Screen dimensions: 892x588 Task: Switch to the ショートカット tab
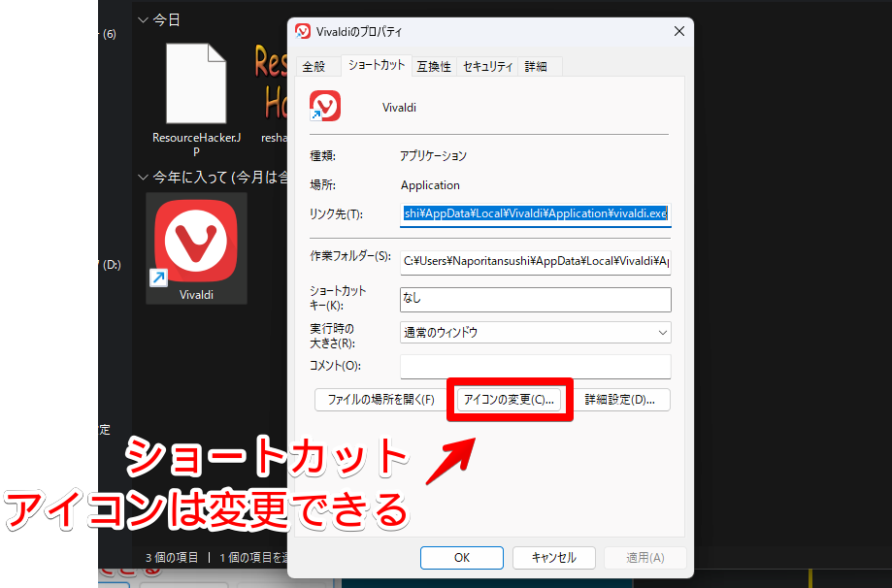377,65
